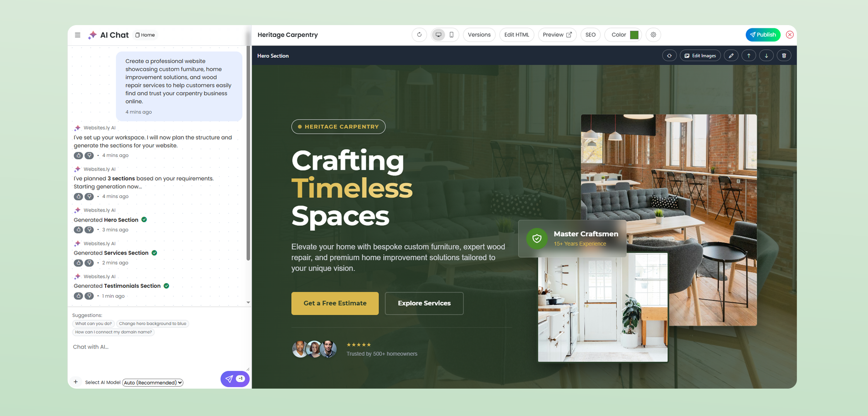This screenshot has height=416, width=868.
Task: Switch to desktop preview mode
Action: (438, 35)
